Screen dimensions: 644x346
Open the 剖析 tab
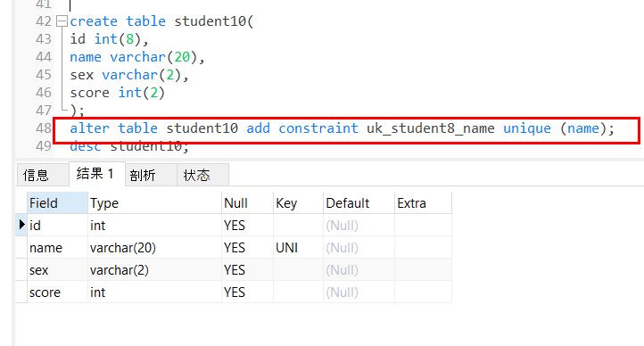pos(151,176)
